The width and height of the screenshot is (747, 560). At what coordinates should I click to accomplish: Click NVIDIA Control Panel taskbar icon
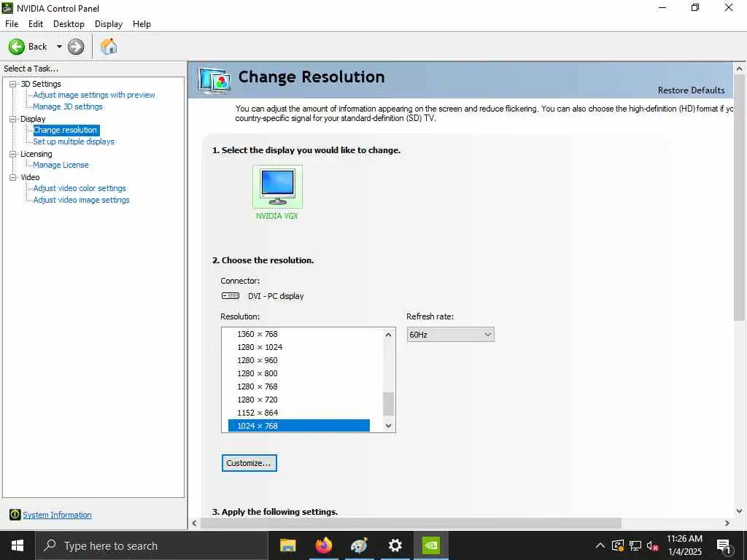[430, 545]
